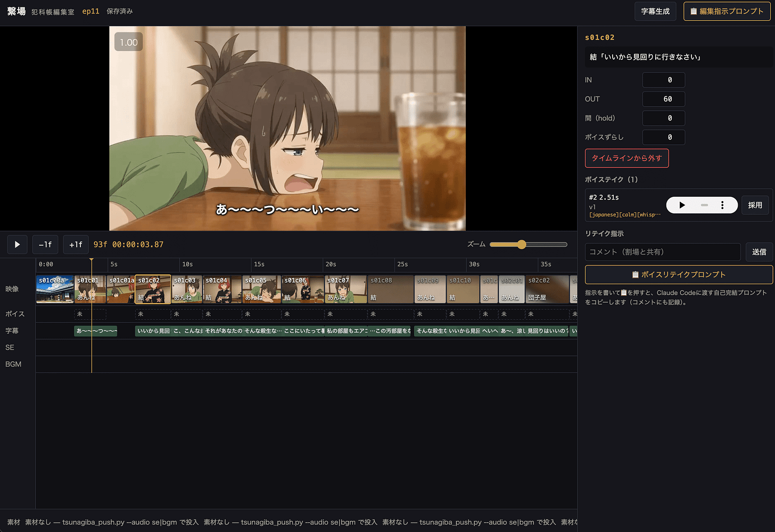
Task: Click the 私の部屋もエアコ subtitle block
Action: (347, 331)
